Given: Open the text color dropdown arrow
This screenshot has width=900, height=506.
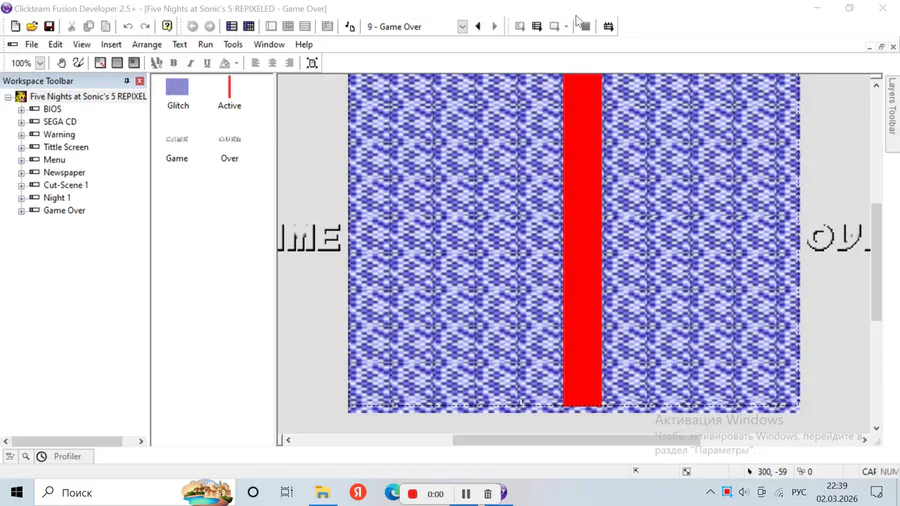Looking at the screenshot, I should pyautogui.click(x=236, y=63).
